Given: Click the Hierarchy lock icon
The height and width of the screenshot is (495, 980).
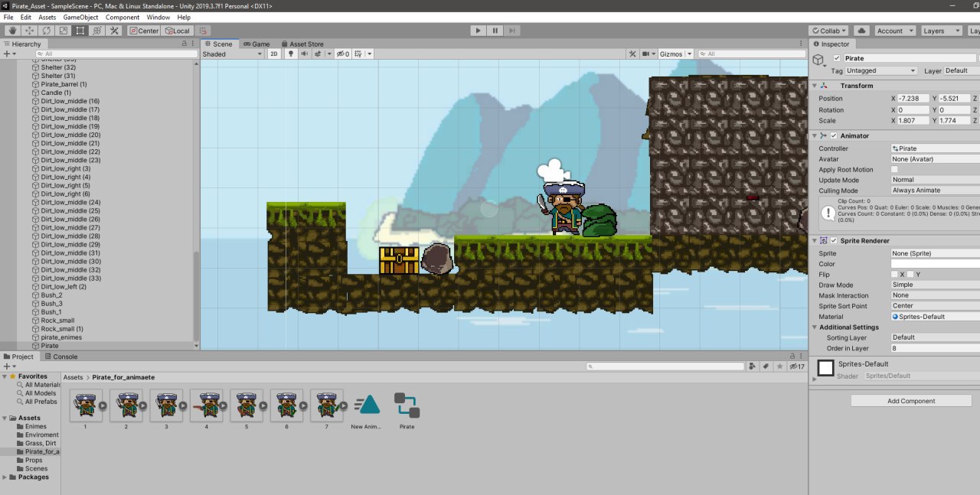Looking at the screenshot, I should coord(185,44).
